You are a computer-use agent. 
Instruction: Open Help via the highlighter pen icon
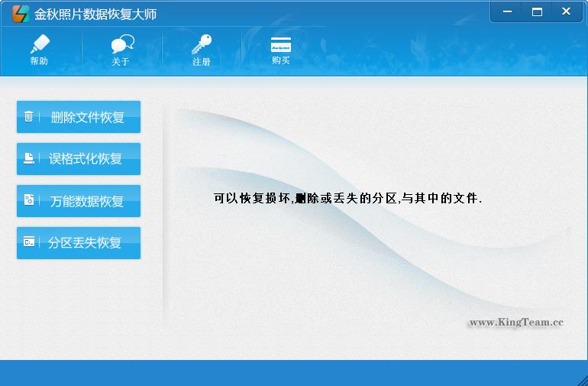pos(39,44)
